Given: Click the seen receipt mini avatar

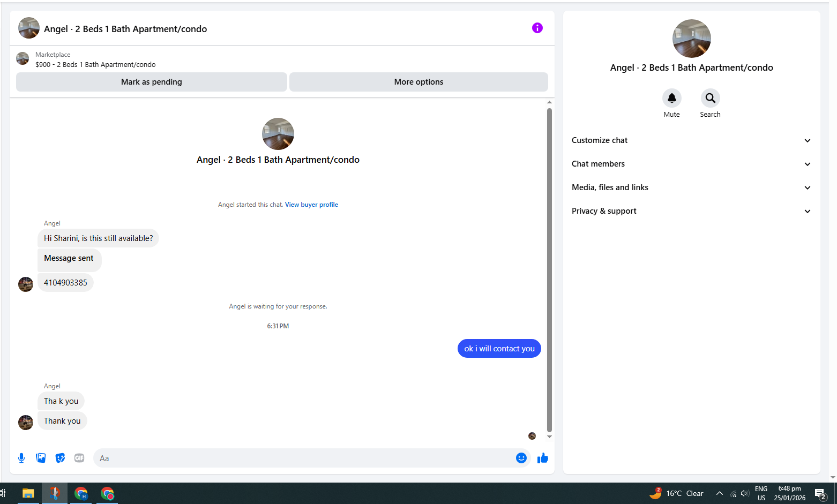Looking at the screenshot, I should [532, 436].
